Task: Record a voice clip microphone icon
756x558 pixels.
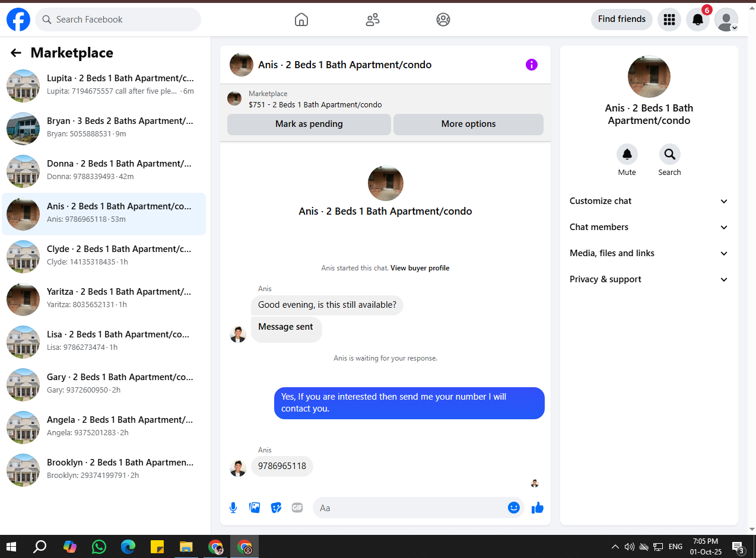Action: (233, 508)
